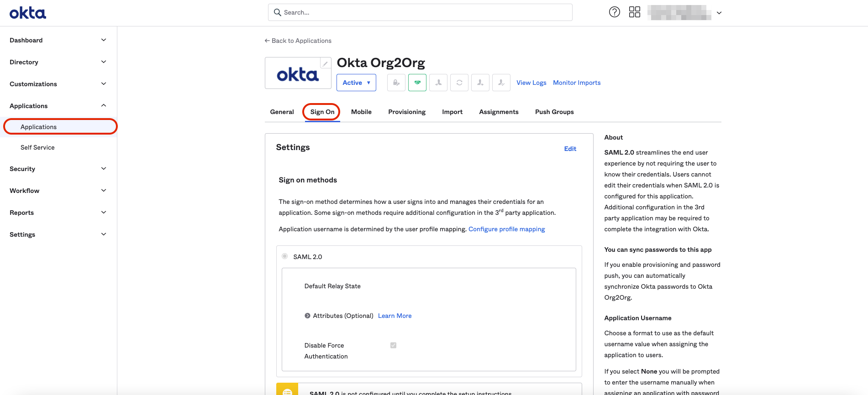Open the help question mark icon

point(614,12)
